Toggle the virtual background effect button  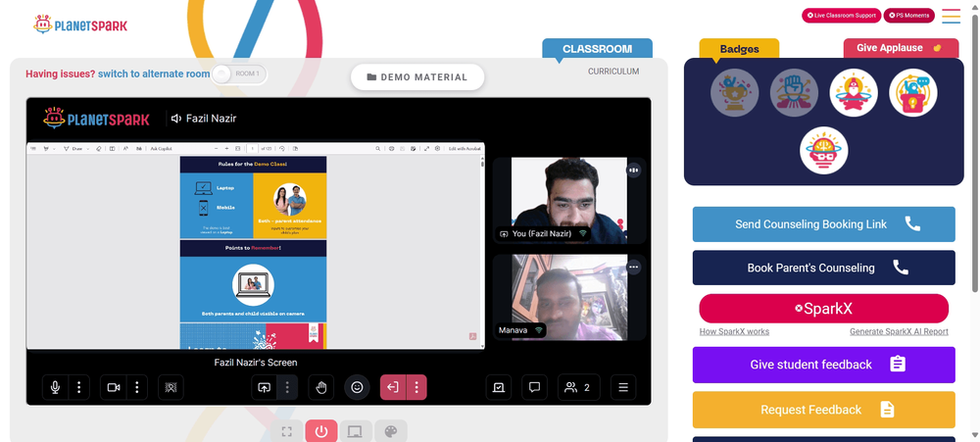pos(171,387)
